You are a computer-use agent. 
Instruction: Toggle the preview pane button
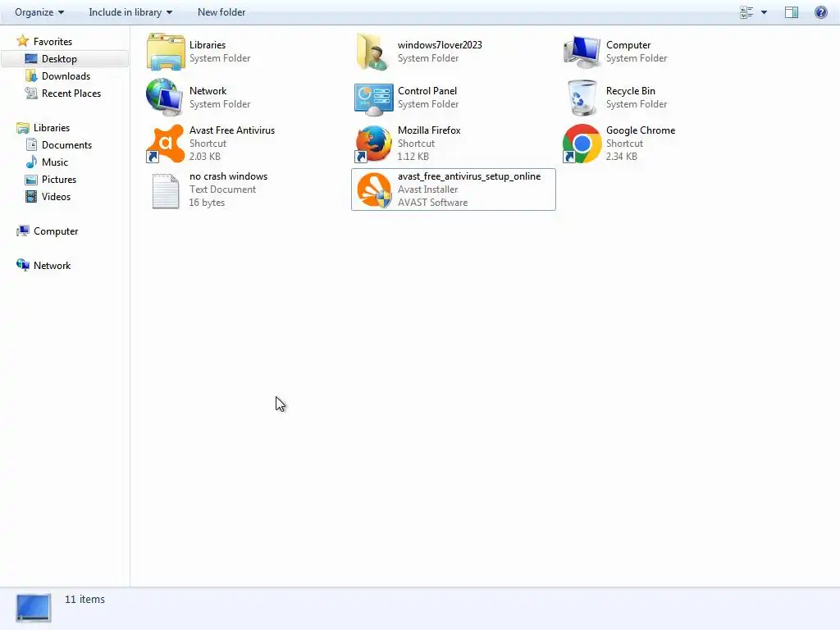pos(792,12)
